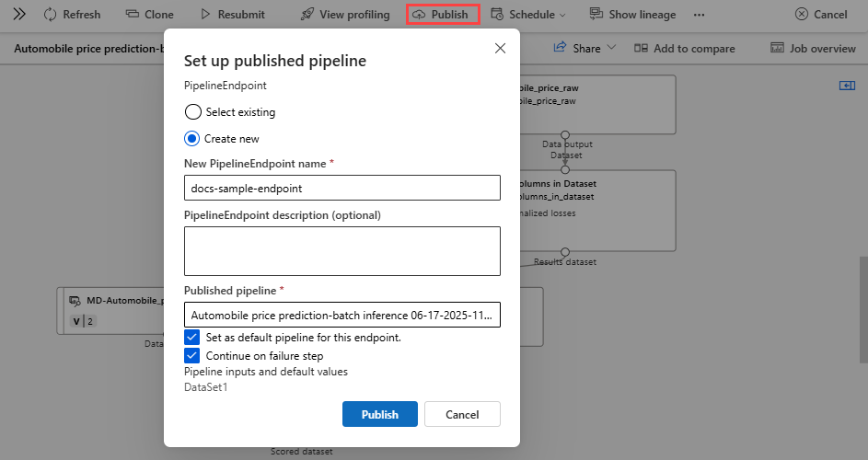Expand the Schedule dropdown
This screenshot has height=460, width=868.
click(x=528, y=15)
